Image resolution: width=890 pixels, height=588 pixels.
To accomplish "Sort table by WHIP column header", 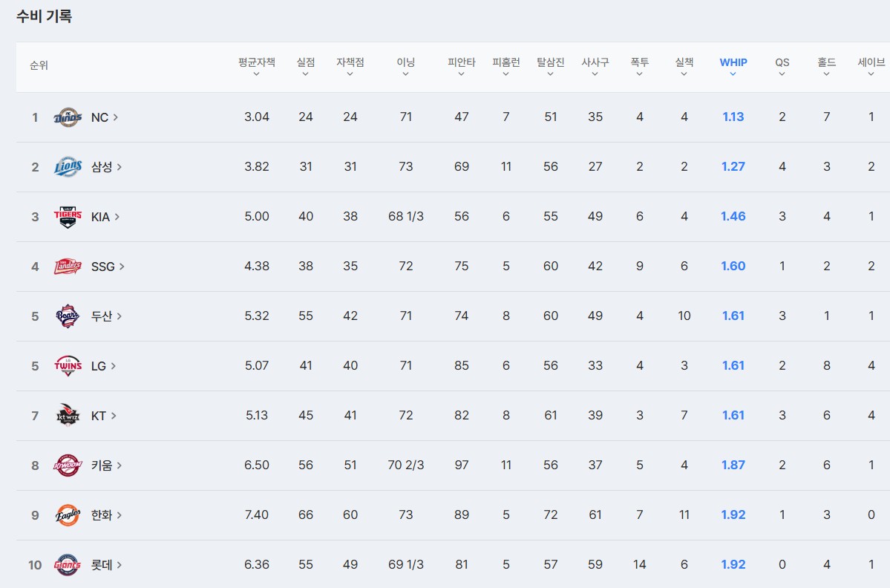I will tap(733, 66).
